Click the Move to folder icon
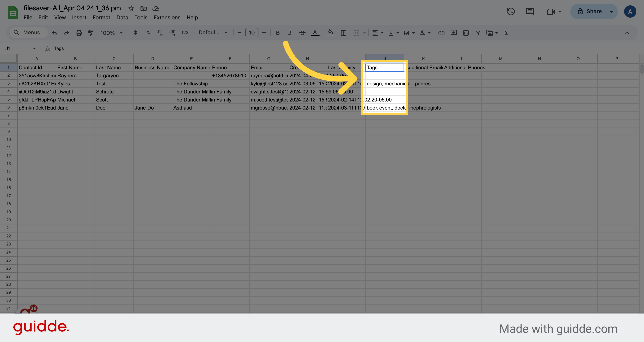 (144, 8)
